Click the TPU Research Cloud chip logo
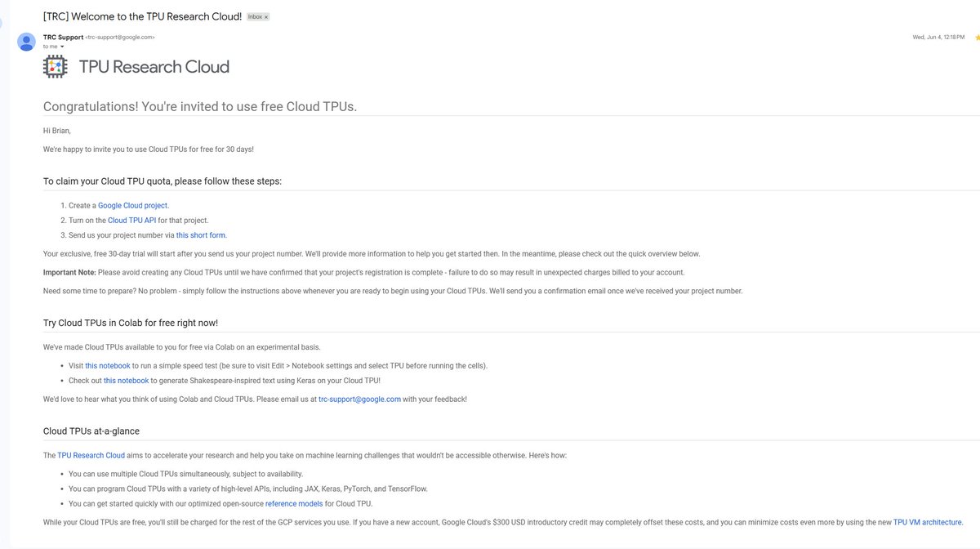Viewport: 980px width, 549px height. pyautogui.click(x=56, y=67)
